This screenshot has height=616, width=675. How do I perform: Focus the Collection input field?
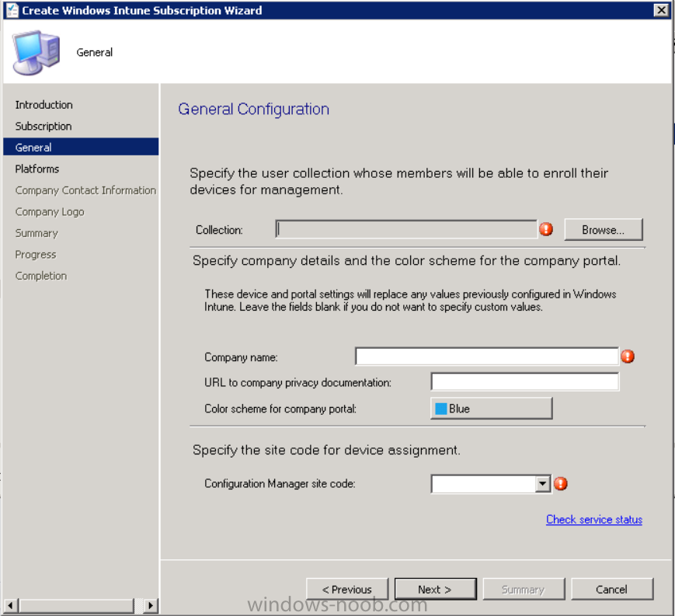point(406,229)
